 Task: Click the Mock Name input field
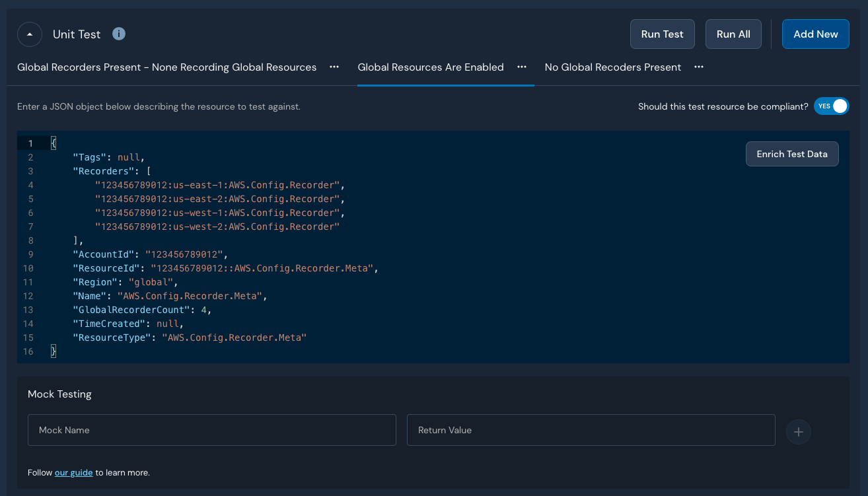pyautogui.click(x=211, y=430)
